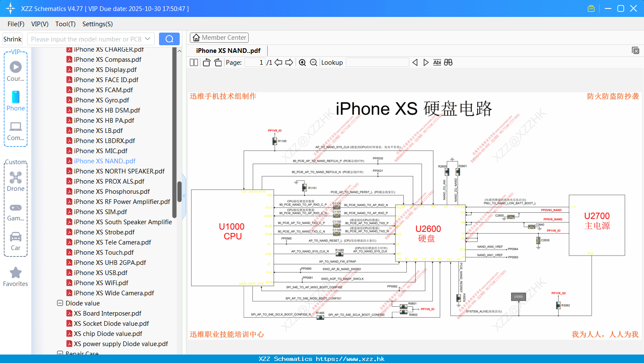Go to the previous page arrow

278,63
